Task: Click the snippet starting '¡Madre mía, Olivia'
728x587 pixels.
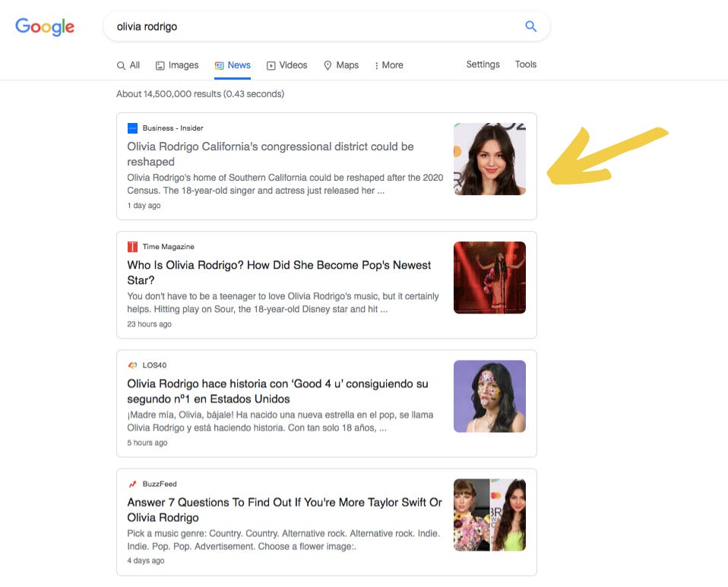Action: [280, 421]
